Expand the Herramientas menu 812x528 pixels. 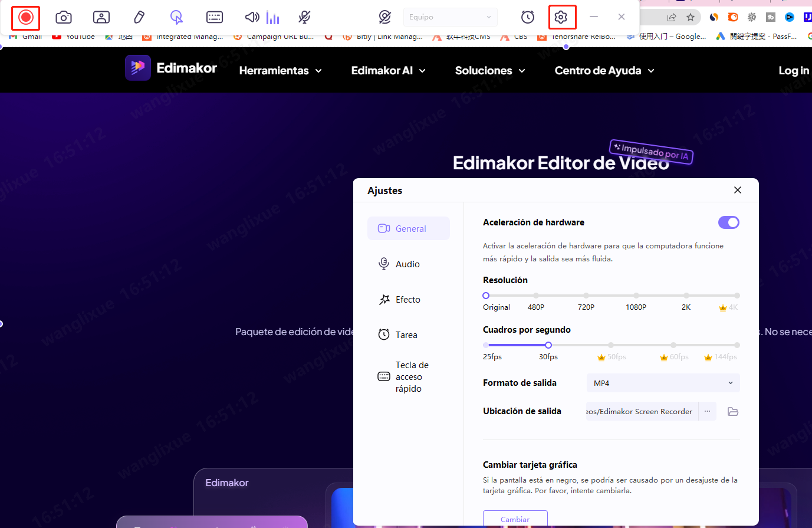tap(281, 71)
